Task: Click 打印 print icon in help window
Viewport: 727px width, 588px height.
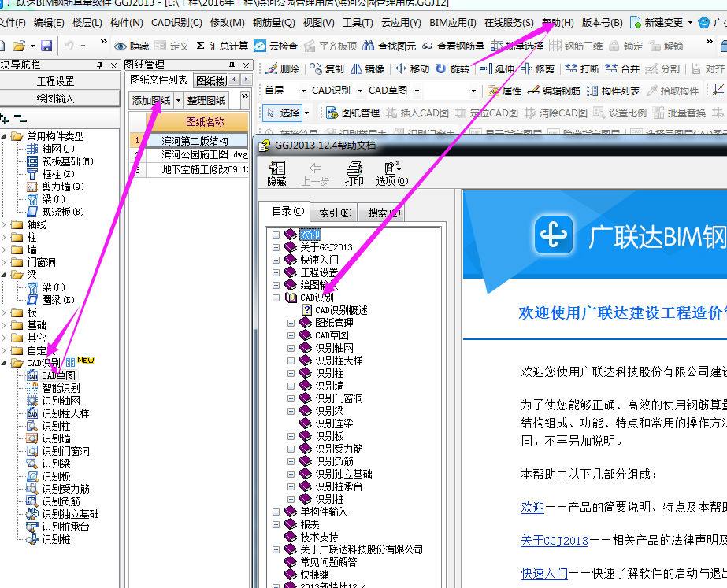Action: [354, 173]
